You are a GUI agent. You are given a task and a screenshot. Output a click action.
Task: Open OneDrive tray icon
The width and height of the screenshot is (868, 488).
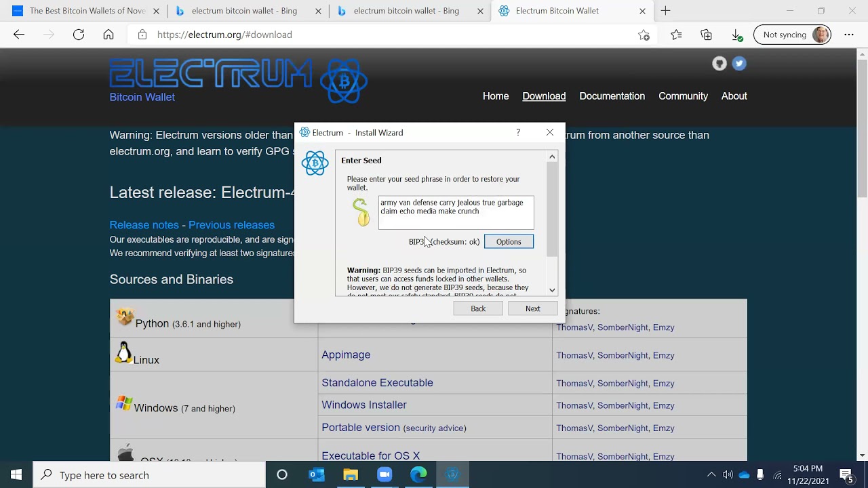[745, 475]
